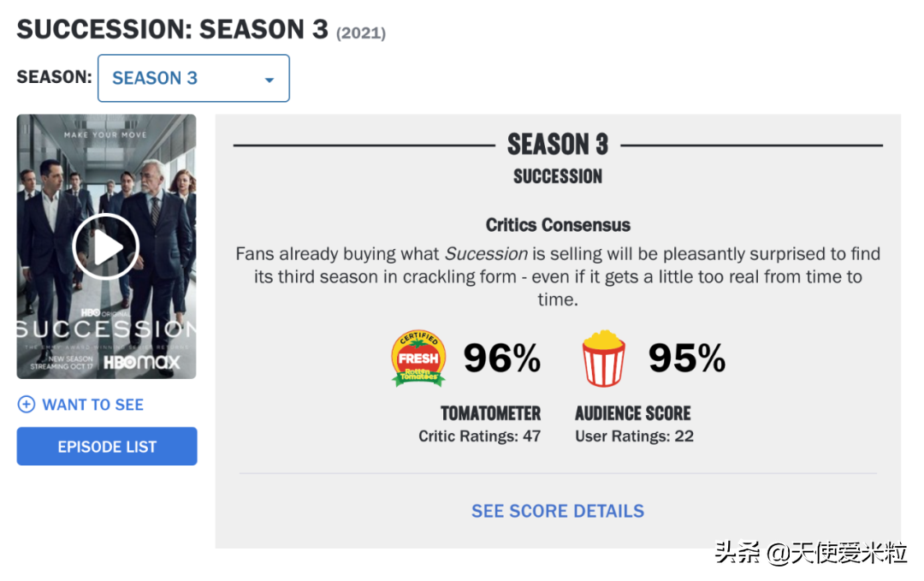Image resolution: width=924 pixels, height=581 pixels.
Task: Click the 95% audience score
Action: click(x=686, y=358)
